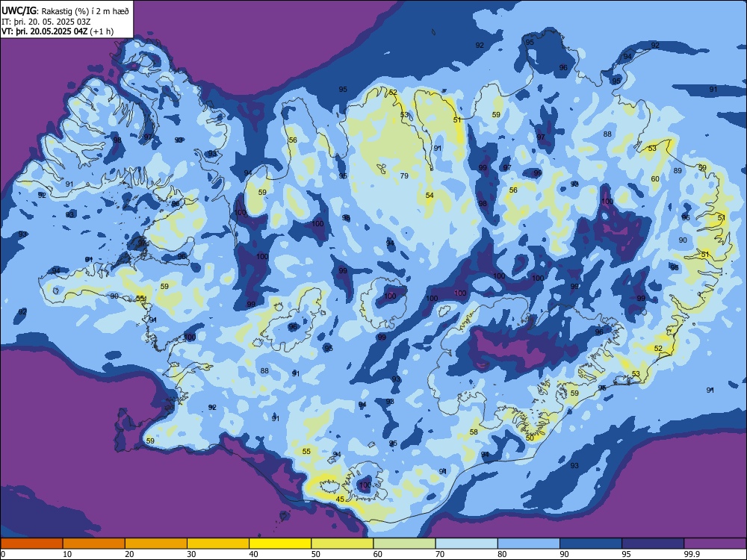Click the purple above-99.9 legend swatch
The height and width of the screenshot is (560, 747).
[715, 544]
